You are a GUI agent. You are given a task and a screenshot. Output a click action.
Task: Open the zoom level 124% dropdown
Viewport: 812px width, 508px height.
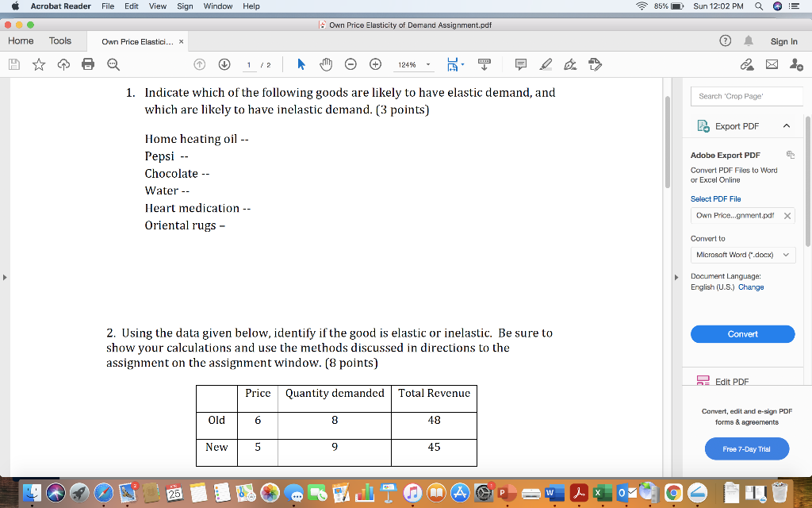tap(413, 64)
